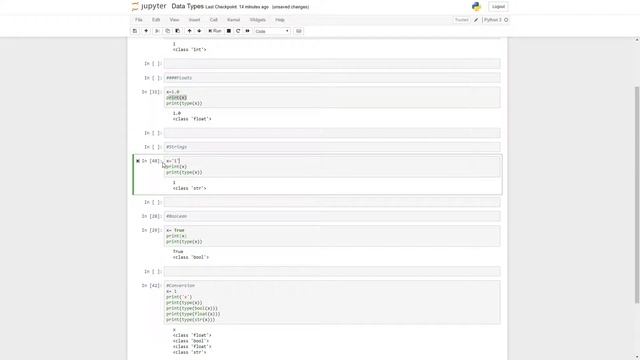Click the scrollbar down arrow

(x=637, y=357)
